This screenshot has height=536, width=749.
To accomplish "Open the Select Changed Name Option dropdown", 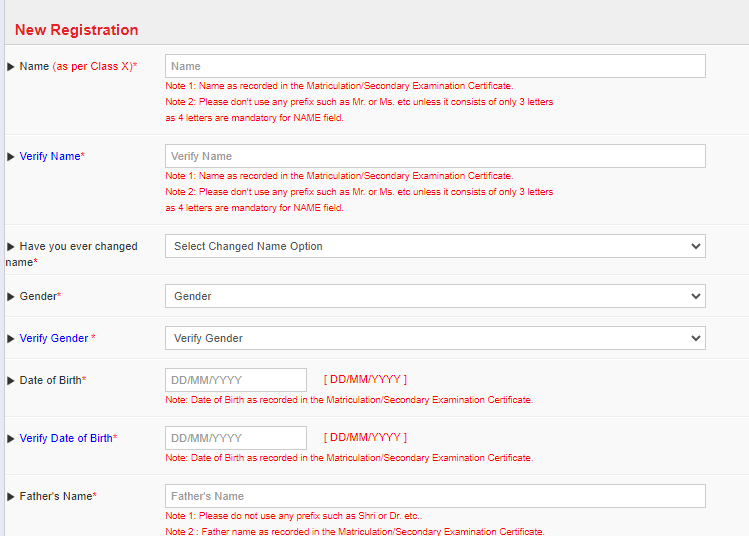I will [x=435, y=246].
